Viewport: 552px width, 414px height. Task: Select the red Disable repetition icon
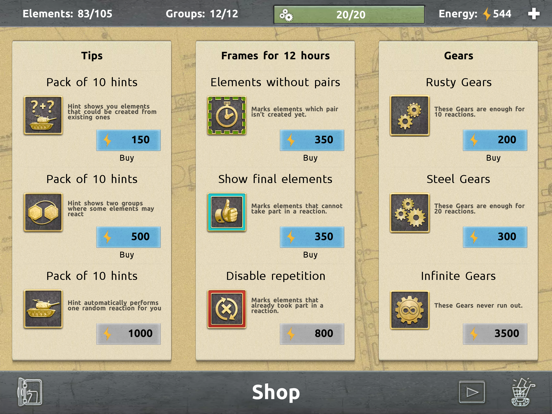pos(227,309)
